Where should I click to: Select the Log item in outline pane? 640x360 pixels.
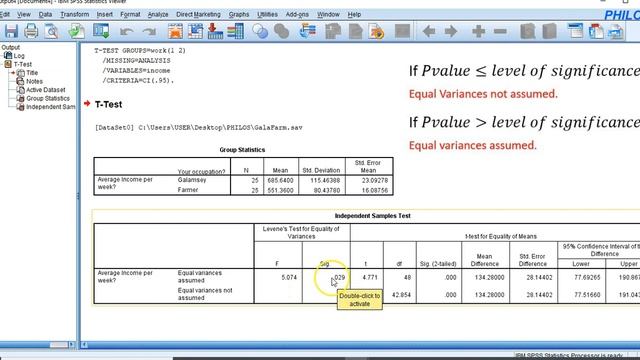(19, 56)
